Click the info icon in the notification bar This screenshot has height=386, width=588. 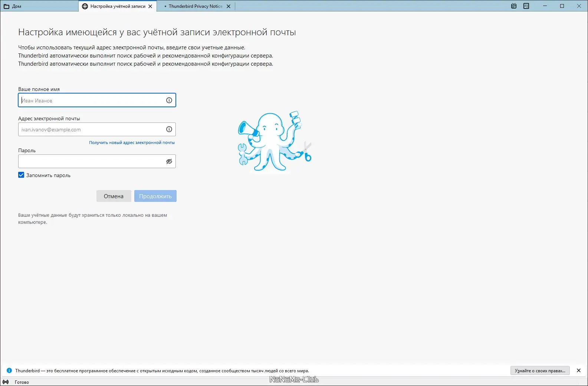(x=9, y=370)
